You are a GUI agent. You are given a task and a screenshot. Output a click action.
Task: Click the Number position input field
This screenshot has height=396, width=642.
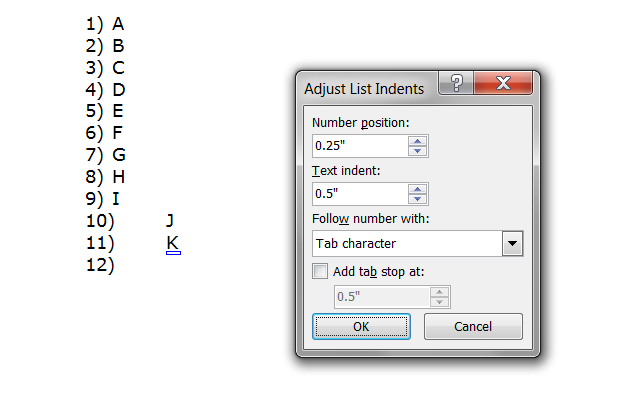pos(360,146)
